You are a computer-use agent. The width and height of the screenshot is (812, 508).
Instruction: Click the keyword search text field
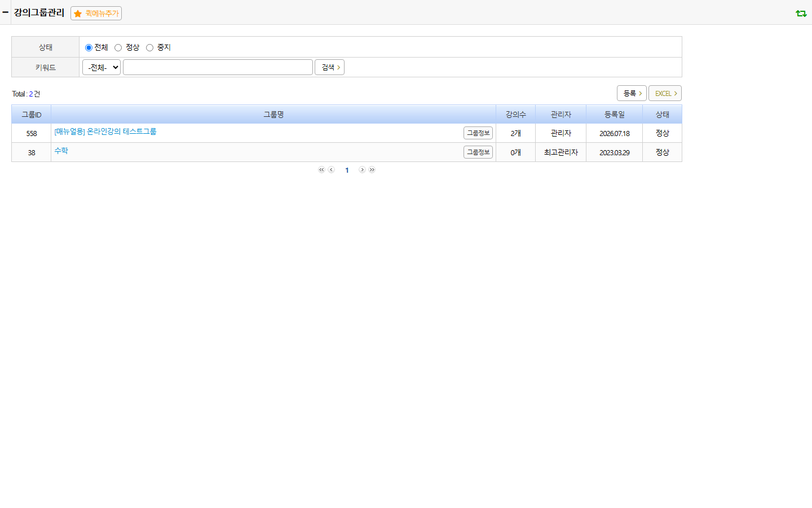[x=218, y=67]
